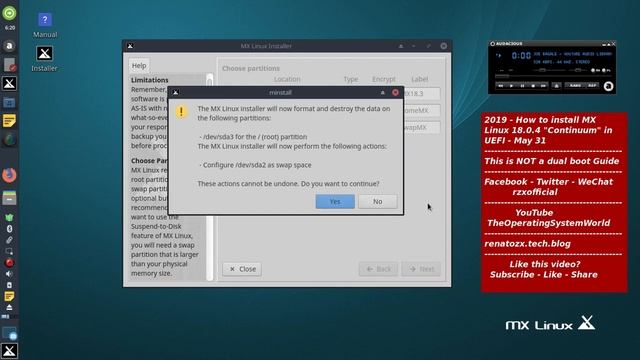Open Bluetooth tray icon

(9, 229)
